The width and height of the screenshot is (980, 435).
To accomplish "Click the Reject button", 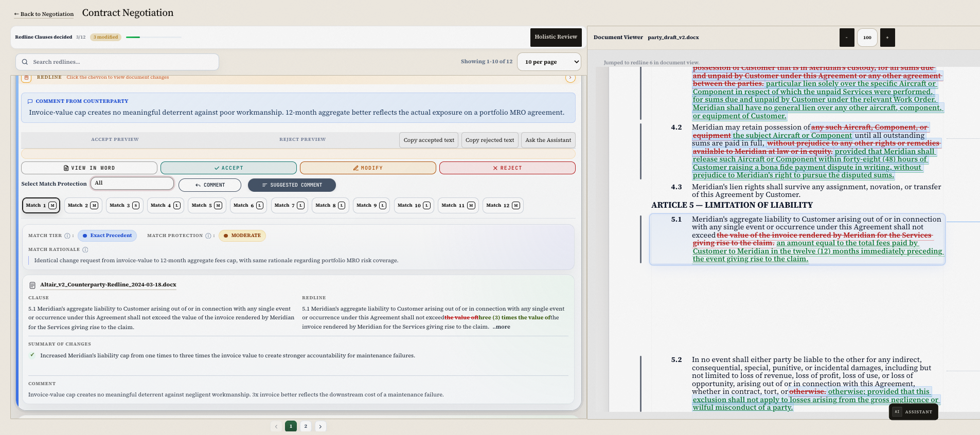I will pyautogui.click(x=507, y=168).
